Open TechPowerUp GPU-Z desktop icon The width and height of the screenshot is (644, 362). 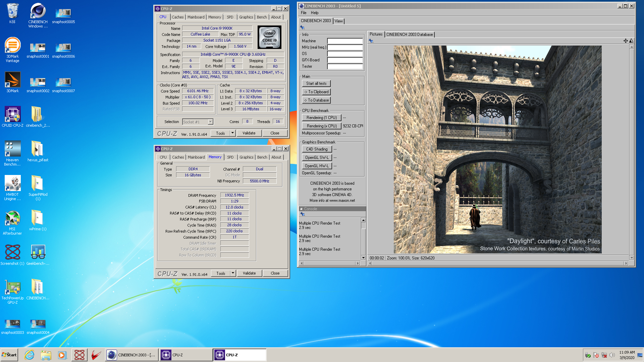12,291
